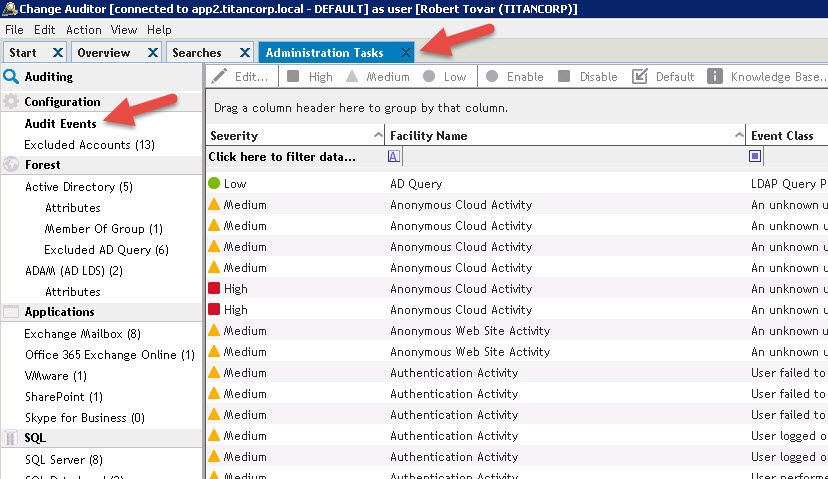
Task: Select Excluded Accounts (13) in sidebar
Action: coord(90,145)
